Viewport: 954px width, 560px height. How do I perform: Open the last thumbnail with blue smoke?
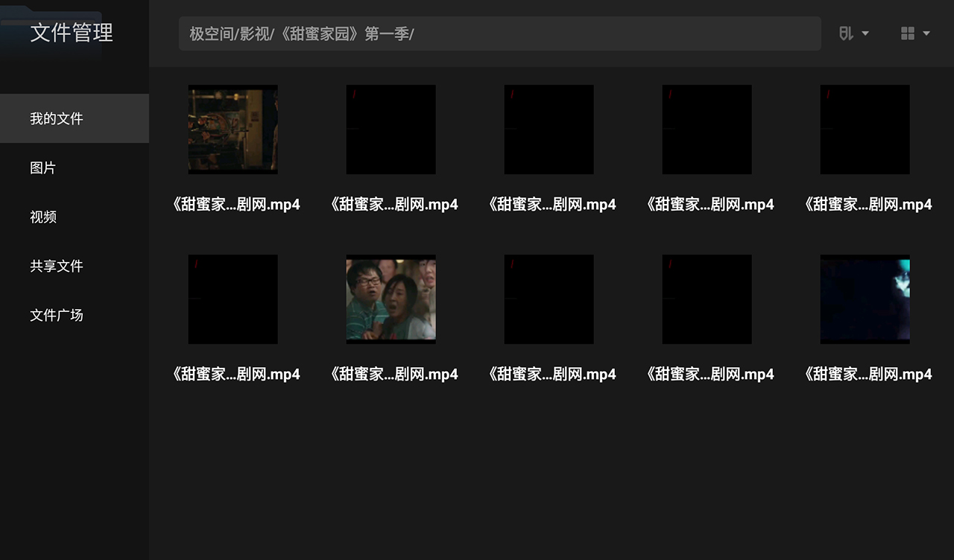pos(865,299)
